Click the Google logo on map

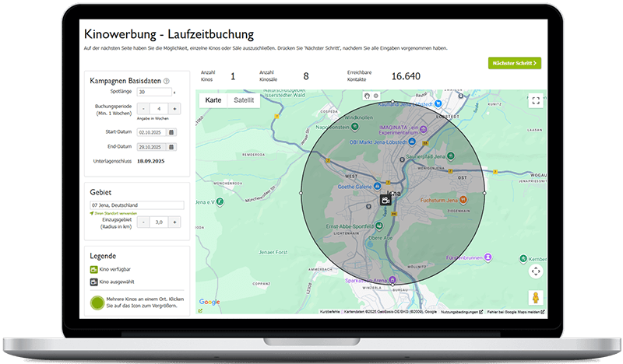[209, 302]
